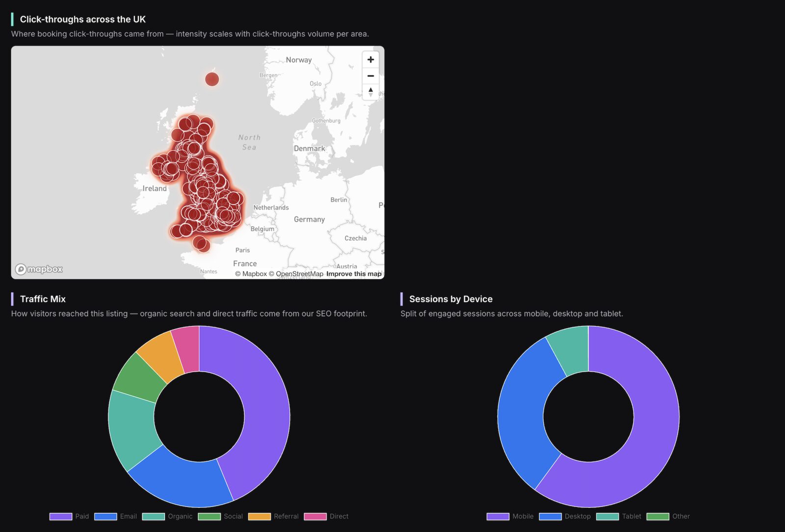Click the Czechia label on map
The width and height of the screenshot is (785, 532).
(x=356, y=238)
